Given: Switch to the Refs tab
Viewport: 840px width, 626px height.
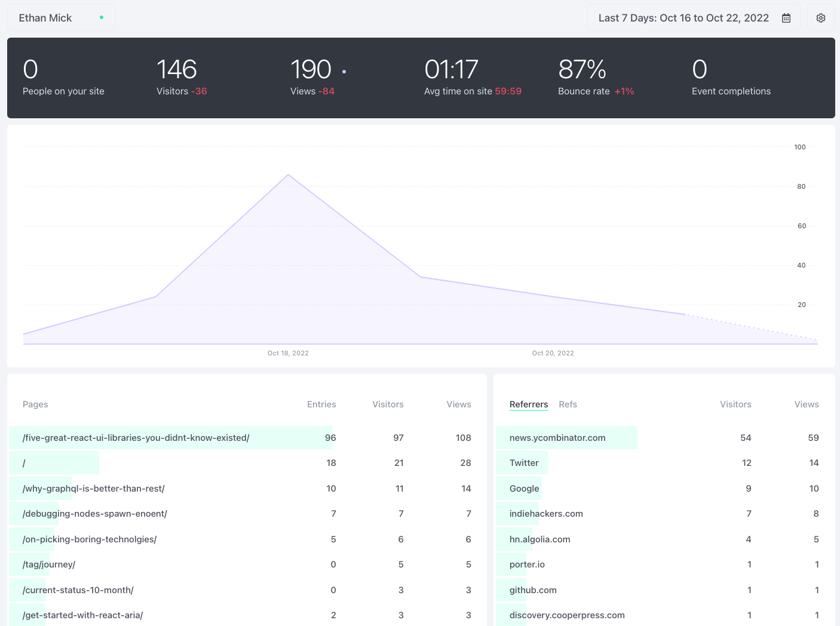Looking at the screenshot, I should pyautogui.click(x=568, y=404).
